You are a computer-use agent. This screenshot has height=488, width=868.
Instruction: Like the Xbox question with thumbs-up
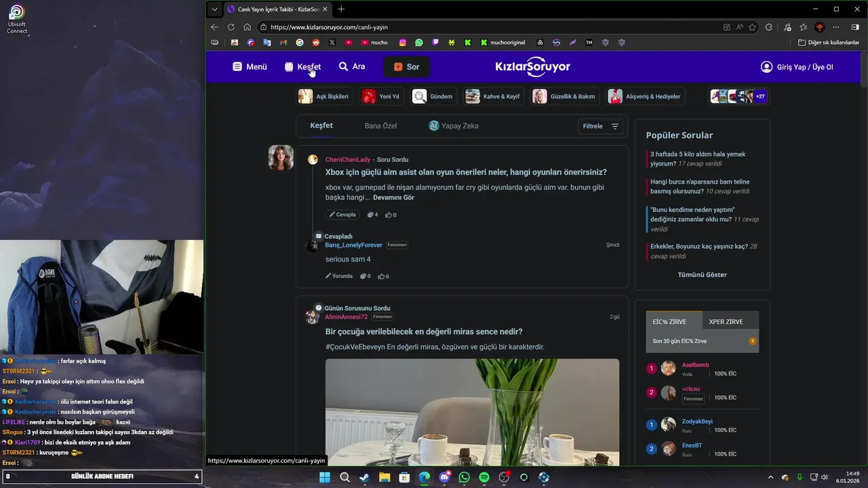(391, 215)
